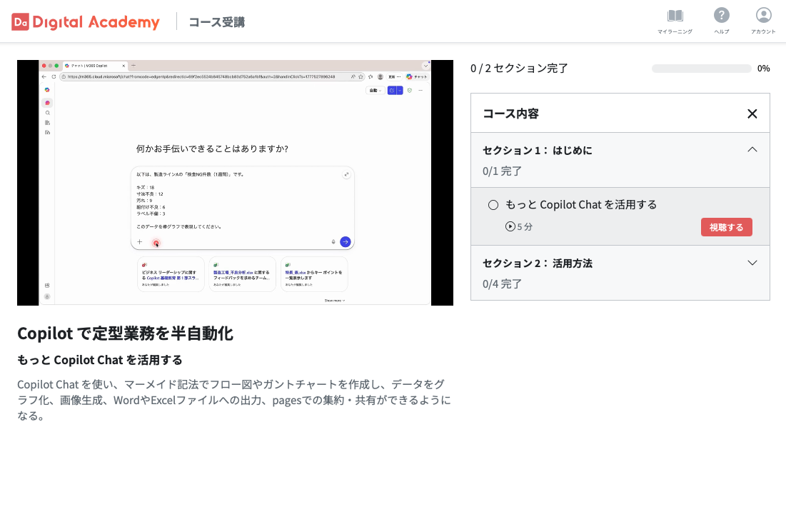786x532 pixels.
Task: Click the 0 / 2 セクション完了 text
Action: pos(519,68)
